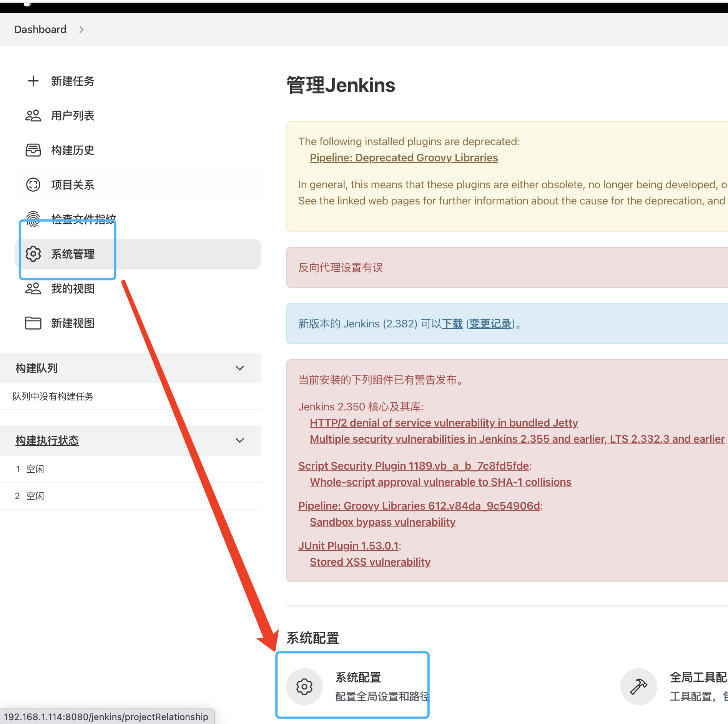Open Multiple security vulnerabilities in Jenkins link
Viewport: 728px width, 724px height.
click(x=517, y=439)
